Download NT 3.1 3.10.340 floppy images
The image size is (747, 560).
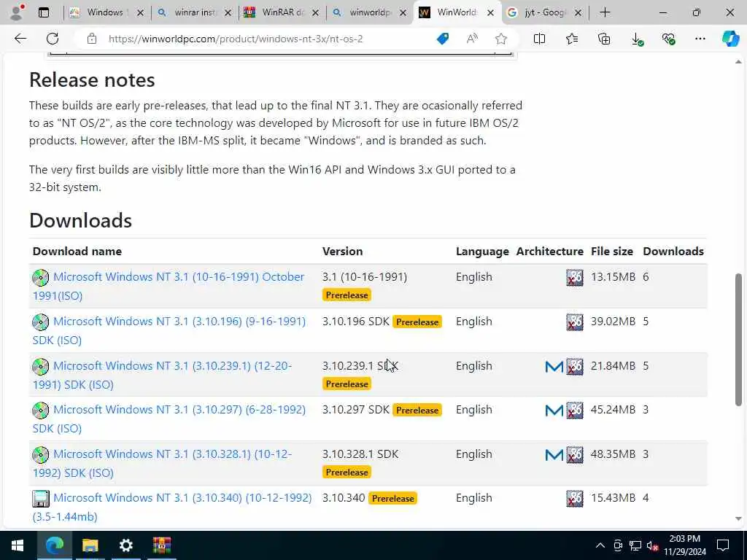(x=172, y=507)
